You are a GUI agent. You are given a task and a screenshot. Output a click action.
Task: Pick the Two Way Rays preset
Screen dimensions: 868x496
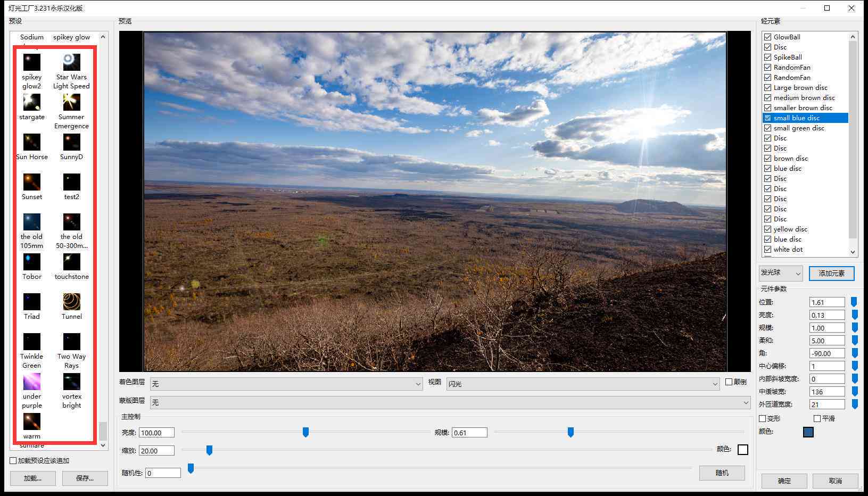click(71, 342)
